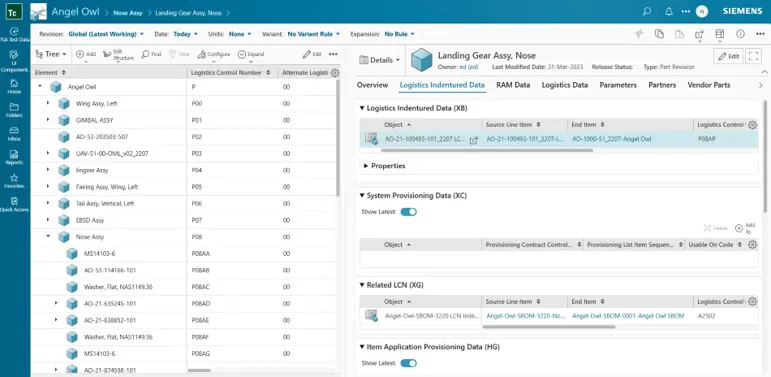Open the Tree view mode dropdown
771x377 pixels.
click(51, 54)
